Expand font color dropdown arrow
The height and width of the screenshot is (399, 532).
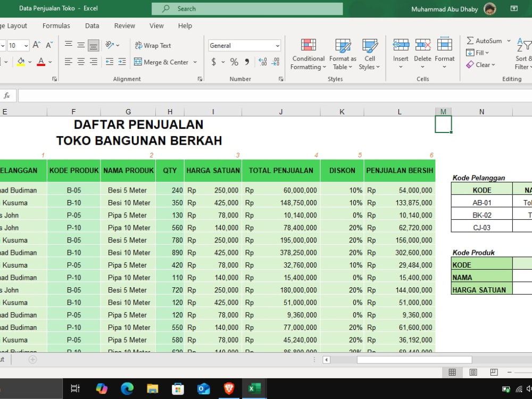(50, 62)
